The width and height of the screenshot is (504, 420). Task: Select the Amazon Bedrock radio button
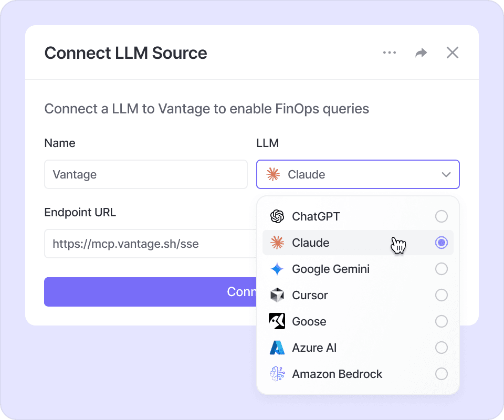pos(442,374)
